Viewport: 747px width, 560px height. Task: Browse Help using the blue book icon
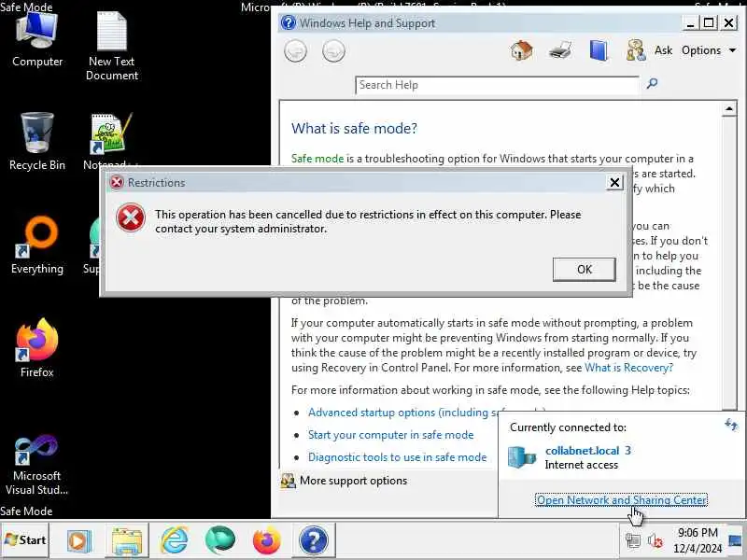[599, 50]
